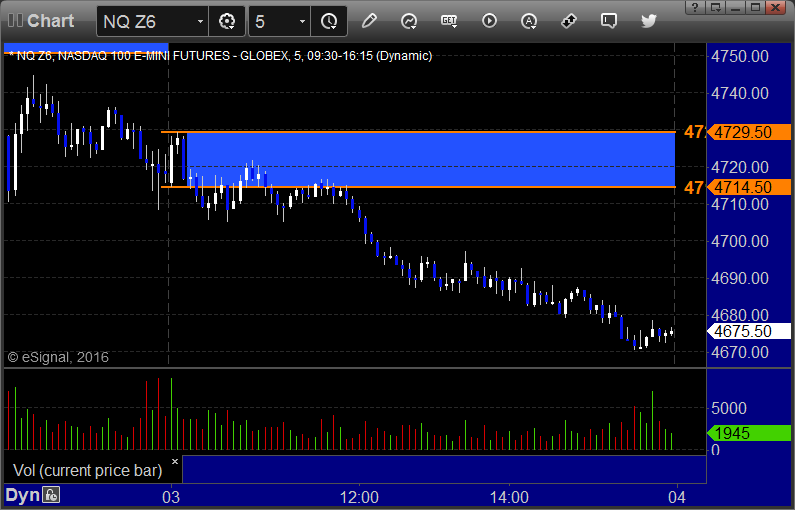Expand the NQ Z6 symbol dropdown
This screenshot has width=795, height=510.
200,21
